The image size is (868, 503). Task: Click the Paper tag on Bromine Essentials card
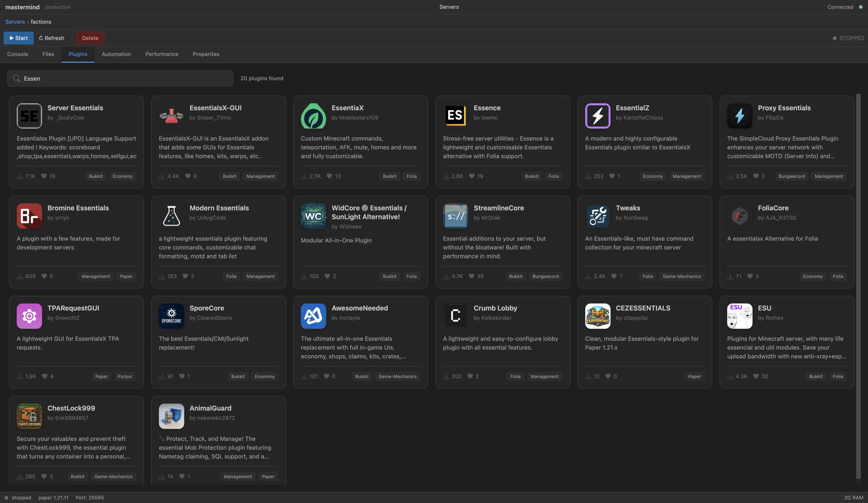click(126, 276)
